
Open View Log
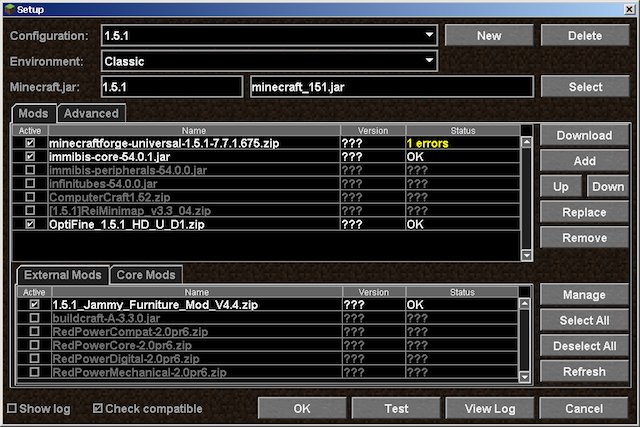pyautogui.click(x=490, y=408)
